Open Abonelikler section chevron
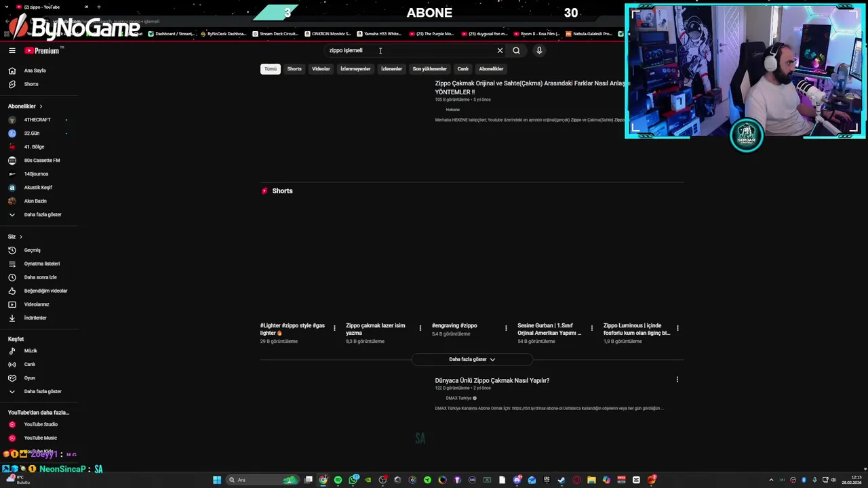Screen dimensions: 868x488 (41, 106)
